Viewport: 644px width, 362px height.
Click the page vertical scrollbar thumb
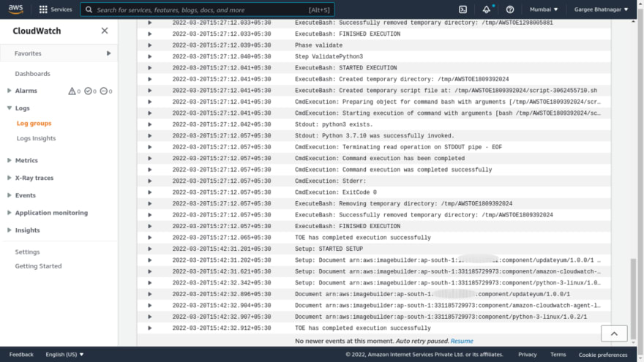[633, 298]
